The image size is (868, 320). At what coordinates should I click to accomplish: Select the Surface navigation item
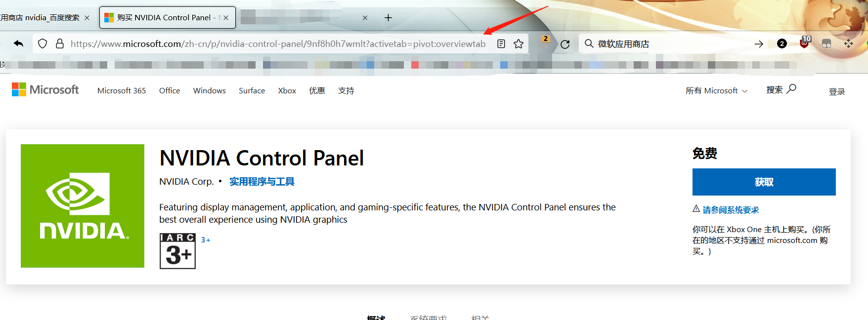pyautogui.click(x=252, y=91)
